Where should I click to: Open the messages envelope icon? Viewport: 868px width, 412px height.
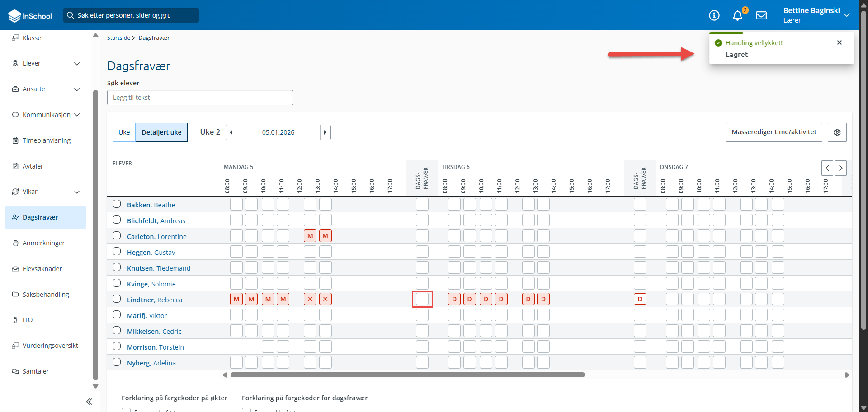click(761, 15)
